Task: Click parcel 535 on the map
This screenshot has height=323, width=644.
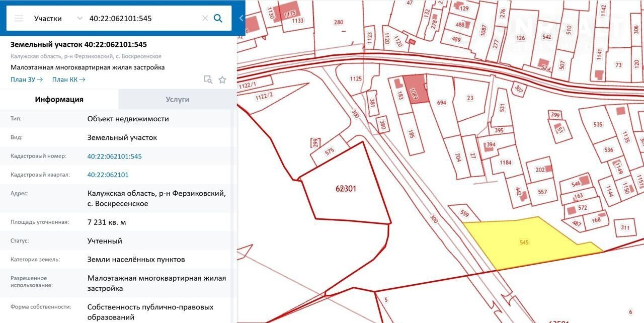Action: coord(597,124)
